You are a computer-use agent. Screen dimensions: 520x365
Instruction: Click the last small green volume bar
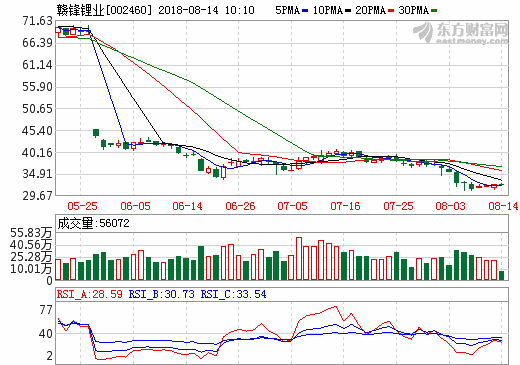[x=501, y=275]
